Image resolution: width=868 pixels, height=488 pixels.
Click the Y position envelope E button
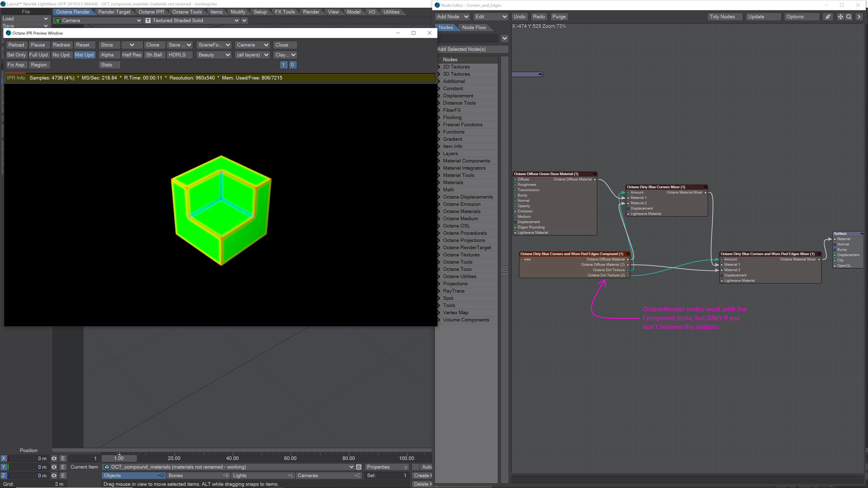tap(63, 467)
